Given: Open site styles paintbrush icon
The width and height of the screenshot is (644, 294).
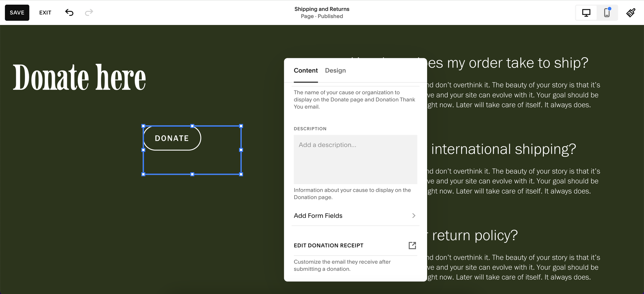Looking at the screenshot, I should click(x=631, y=13).
